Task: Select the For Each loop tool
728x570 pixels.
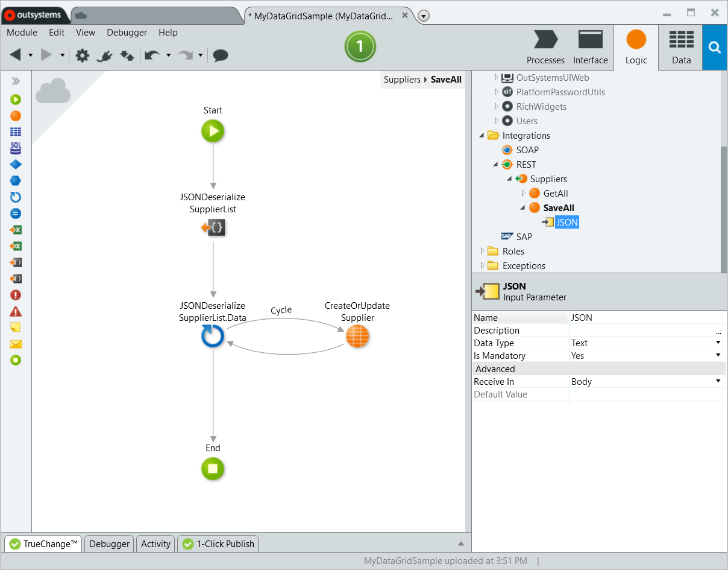Action: 16,197
